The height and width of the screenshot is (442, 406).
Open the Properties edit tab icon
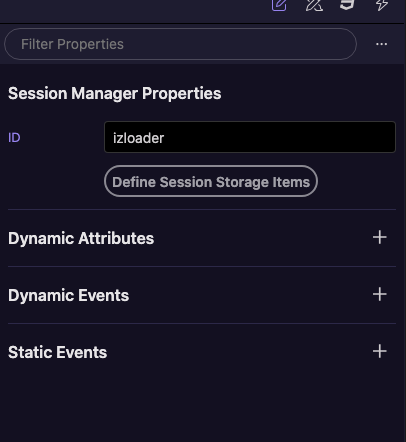pyautogui.click(x=279, y=5)
